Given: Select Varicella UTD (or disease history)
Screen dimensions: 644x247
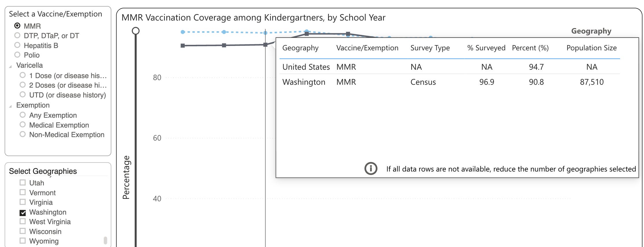Looking at the screenshot, I should 23,95.
